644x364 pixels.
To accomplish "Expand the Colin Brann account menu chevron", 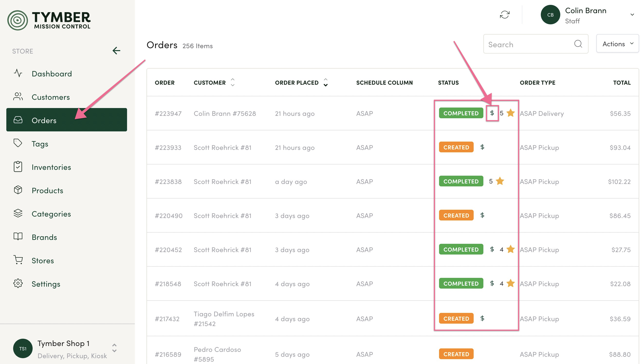I will (x=633, y=15).
